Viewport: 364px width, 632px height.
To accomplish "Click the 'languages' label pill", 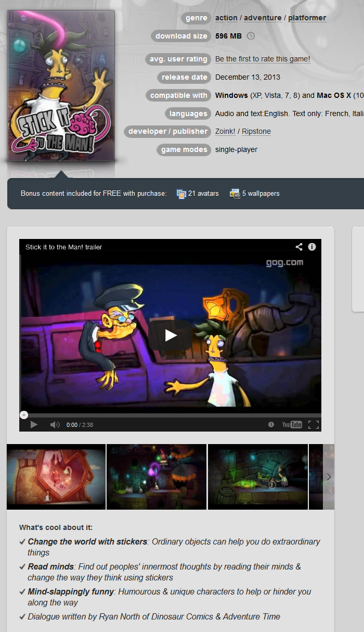I will click(188, 113).
